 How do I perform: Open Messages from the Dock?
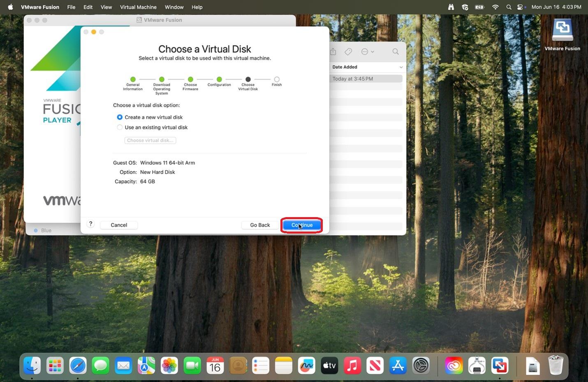tap(100, 365)
